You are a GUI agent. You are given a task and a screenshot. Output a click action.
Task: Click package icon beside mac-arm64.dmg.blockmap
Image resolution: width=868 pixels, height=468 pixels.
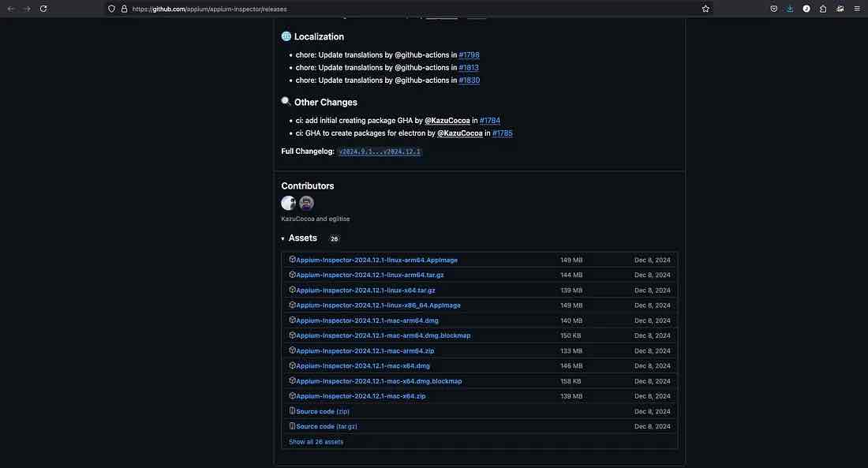[292, 335]
